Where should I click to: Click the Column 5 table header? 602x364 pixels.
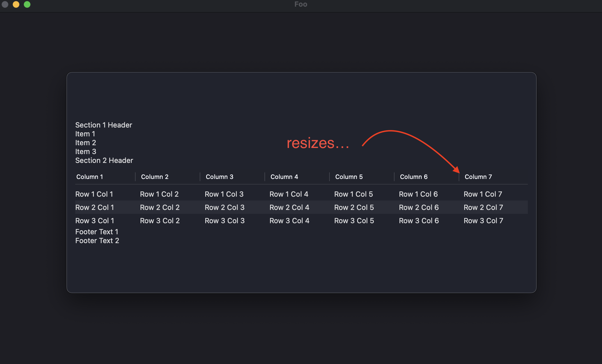[x=349, y=177]
